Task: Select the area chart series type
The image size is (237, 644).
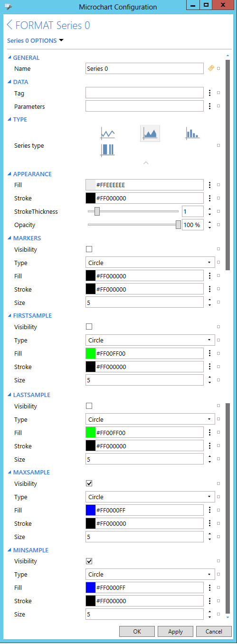Action: 150,133
